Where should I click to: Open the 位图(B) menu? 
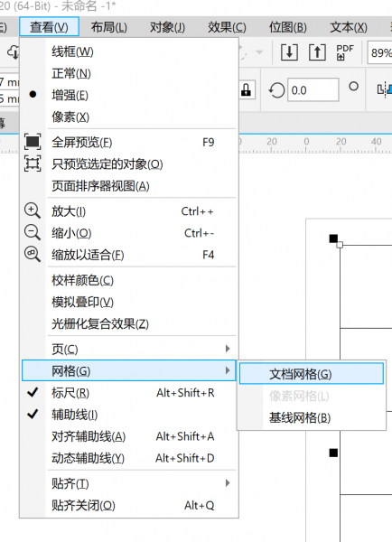pos(288,26)
